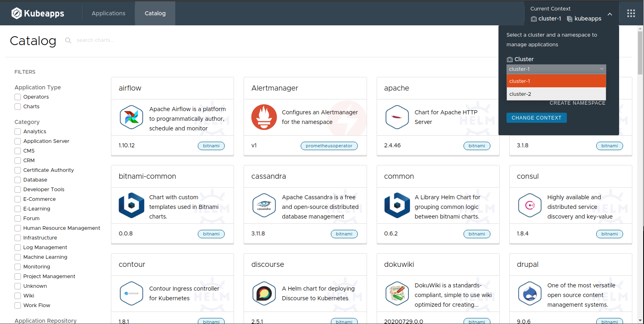Toggle the Operators filter checkbox
The width and height of the screenshot is (644, 324).
click(18, 97)
